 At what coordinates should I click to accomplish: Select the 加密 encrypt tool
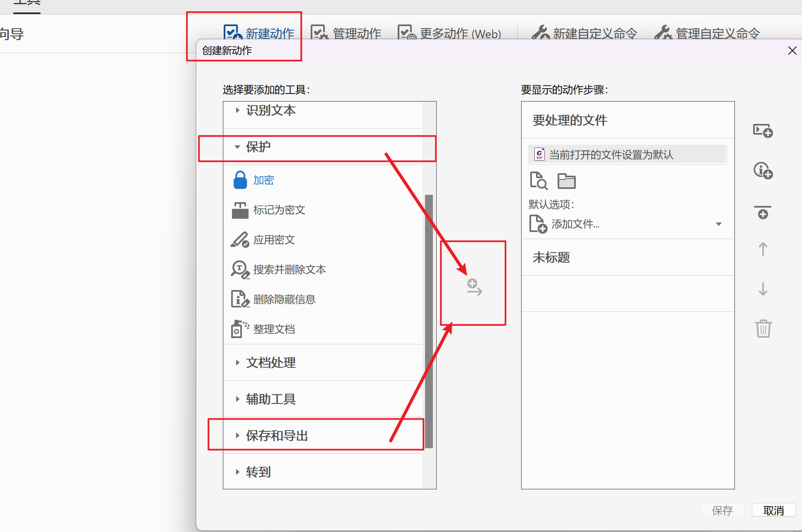263,180
